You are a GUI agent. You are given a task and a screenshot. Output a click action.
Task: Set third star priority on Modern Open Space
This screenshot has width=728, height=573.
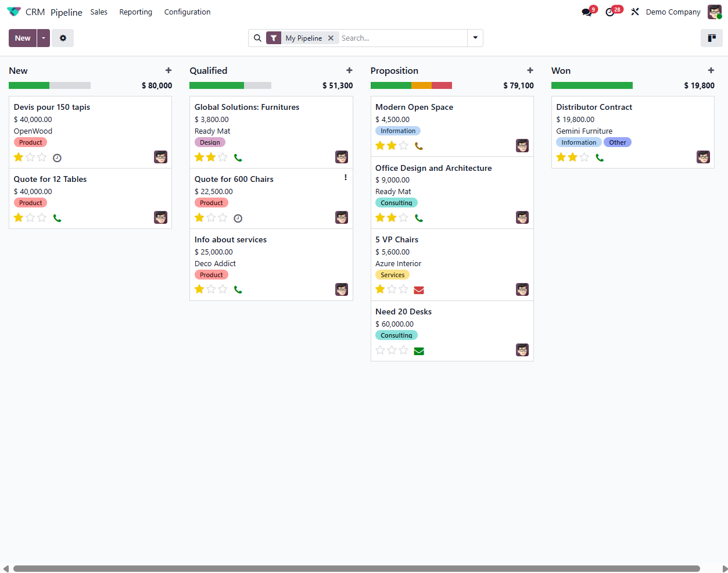404,146
